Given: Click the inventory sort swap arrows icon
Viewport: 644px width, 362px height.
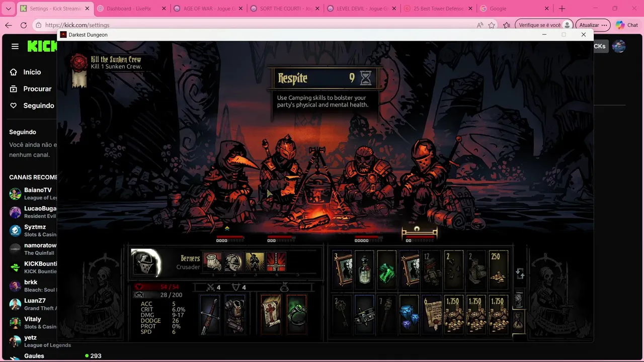Looking at the screenshot, I should point(520,274).
